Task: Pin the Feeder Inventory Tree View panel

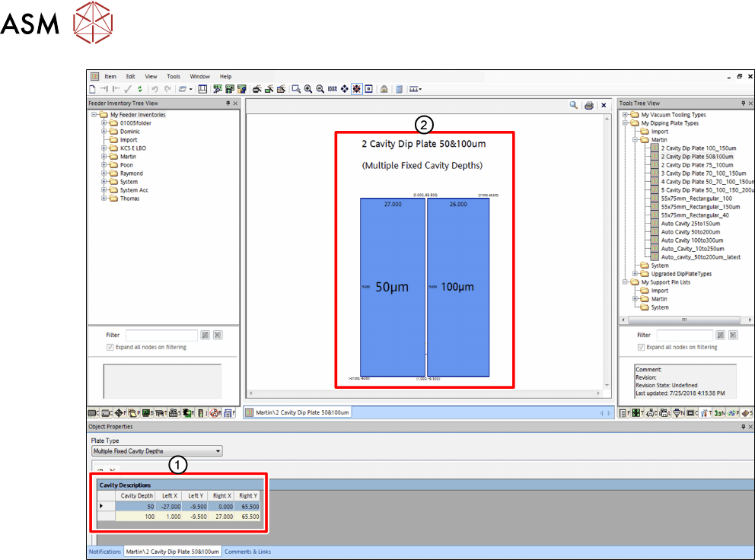Action: tap(228, 103)
